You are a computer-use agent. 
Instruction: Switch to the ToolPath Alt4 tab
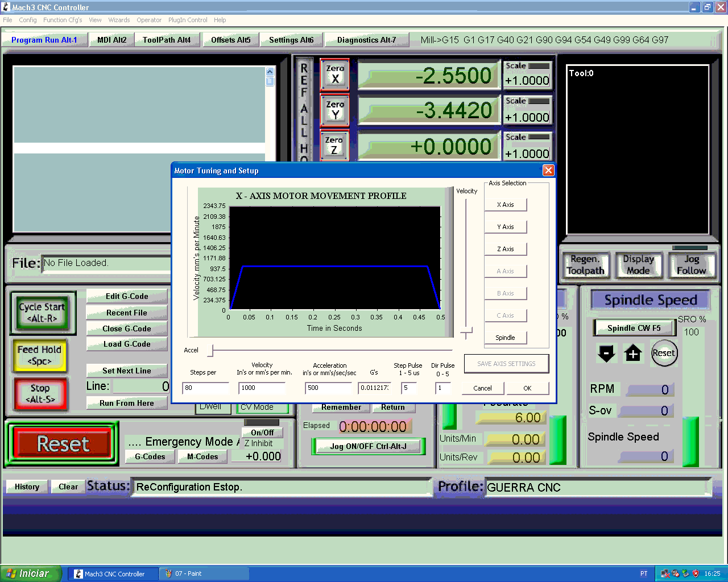pyautogui.click(x=167, y=40)
